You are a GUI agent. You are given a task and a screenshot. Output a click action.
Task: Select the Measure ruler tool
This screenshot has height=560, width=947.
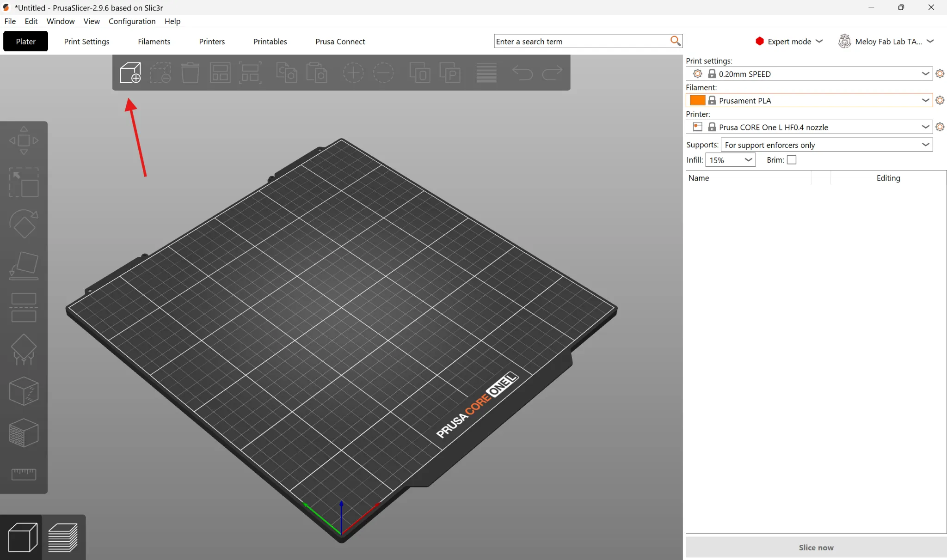(x=24, y=474)
